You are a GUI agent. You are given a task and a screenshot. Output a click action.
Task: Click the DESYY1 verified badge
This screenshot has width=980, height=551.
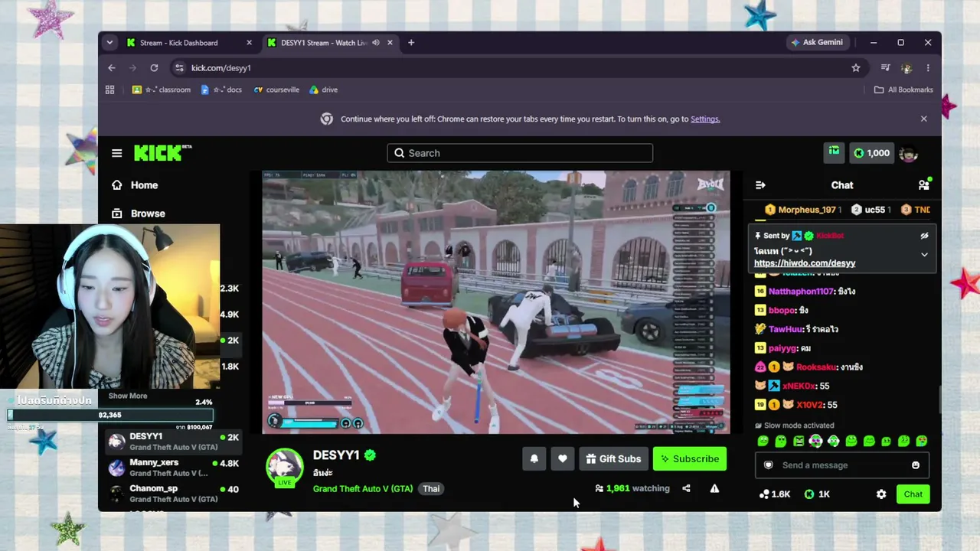[370, 455]
